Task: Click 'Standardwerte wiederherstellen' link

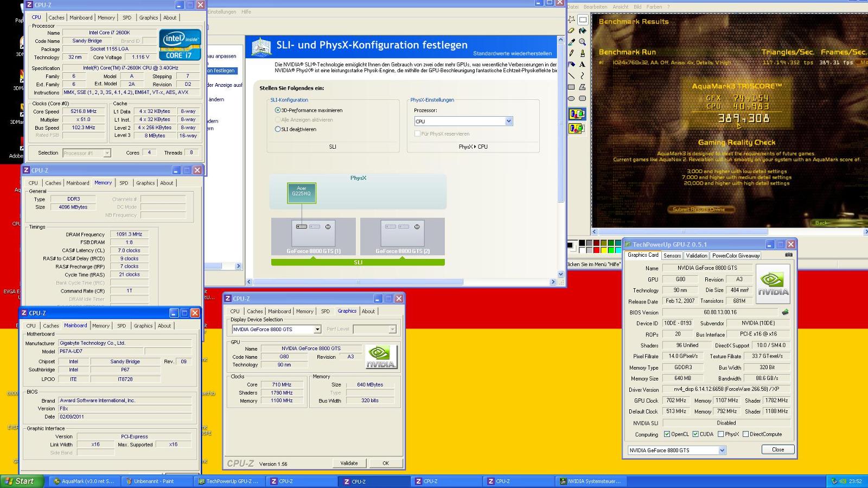Action: (x=512, y=53)
